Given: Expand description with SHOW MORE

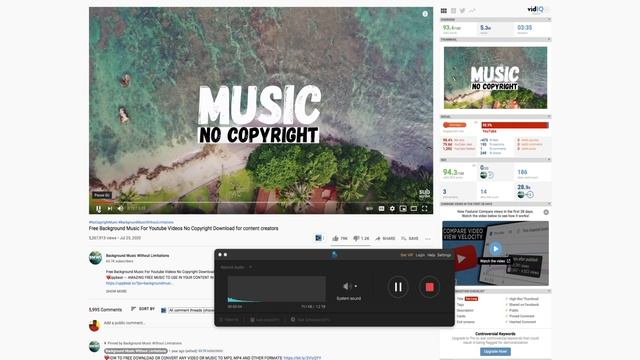Looking at the screenshot, I should 116,291.
